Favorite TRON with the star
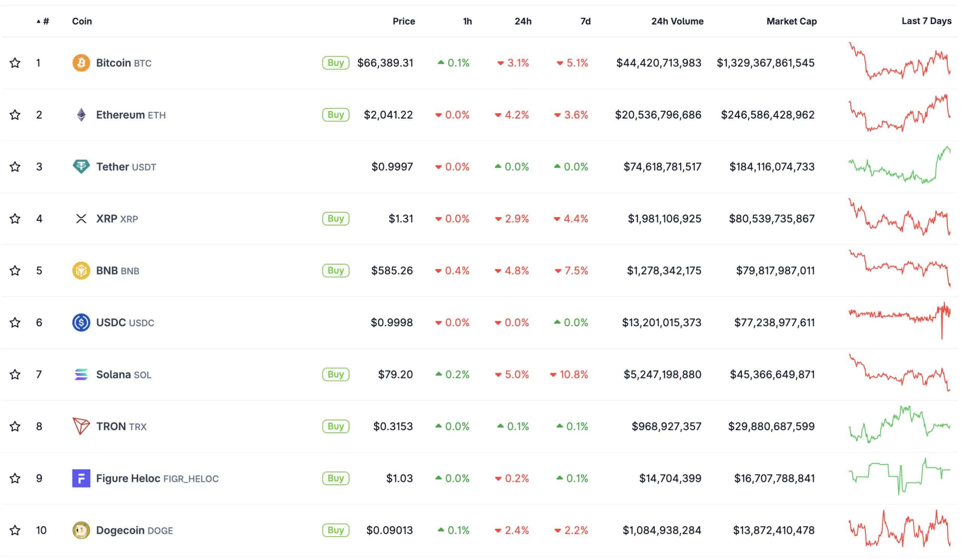 click(15, 427)
